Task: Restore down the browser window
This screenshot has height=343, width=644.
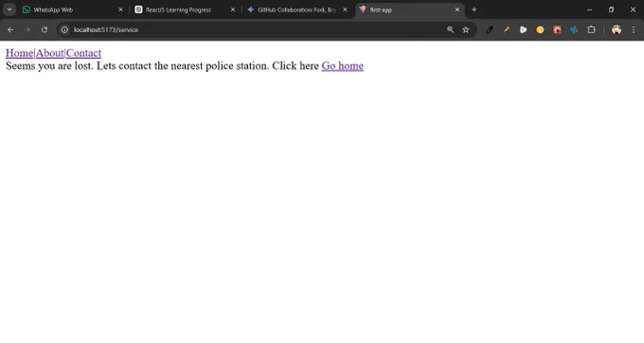Action: click(611, 9)
